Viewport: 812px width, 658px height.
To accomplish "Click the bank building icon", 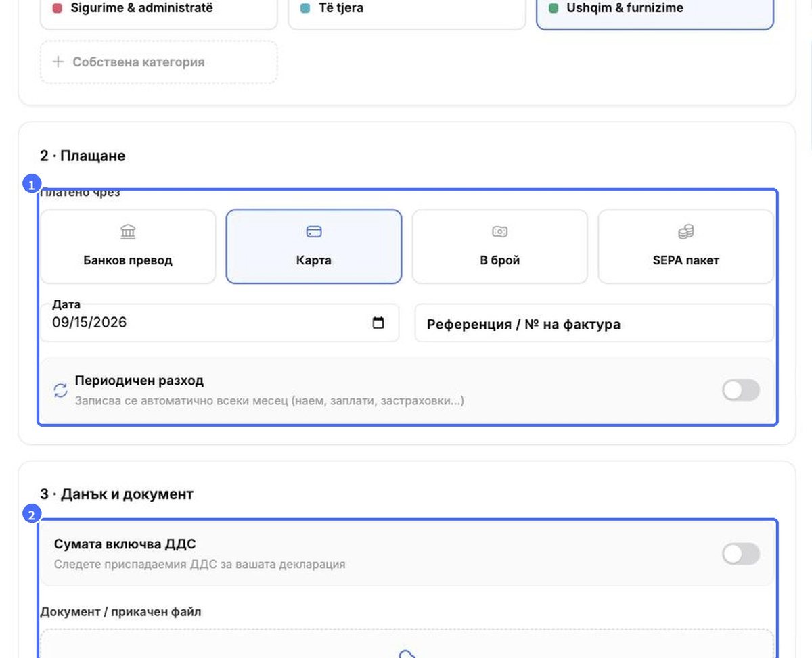I will point(128,232).
